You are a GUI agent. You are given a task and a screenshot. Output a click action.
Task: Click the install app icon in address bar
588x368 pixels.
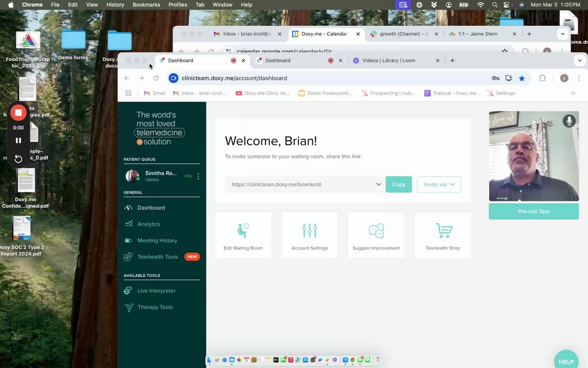tap(509, 78)
